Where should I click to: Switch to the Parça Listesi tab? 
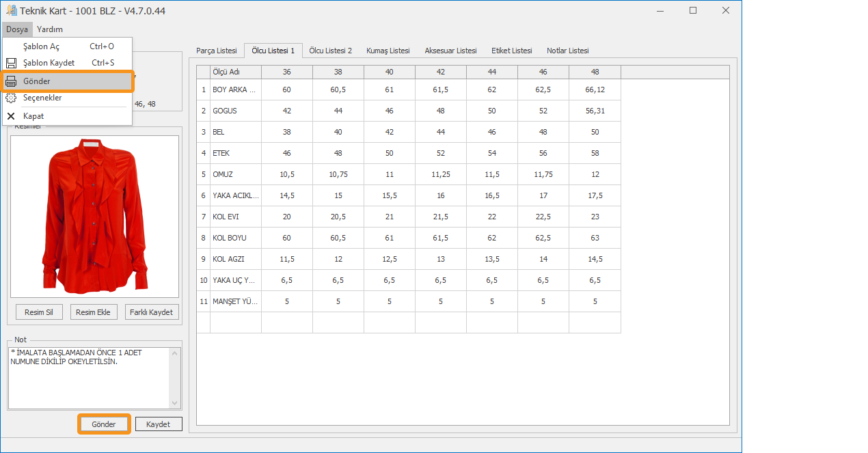(x=216, y=51)
